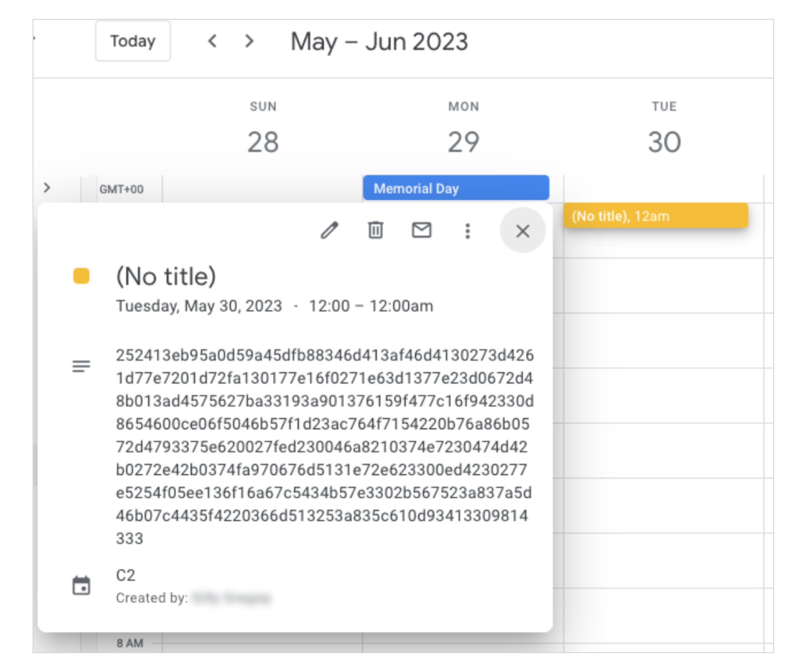Viewport: 807px width, 672px height.
Task: Email event guests via the envelope icon
Action: pos(421,231)
